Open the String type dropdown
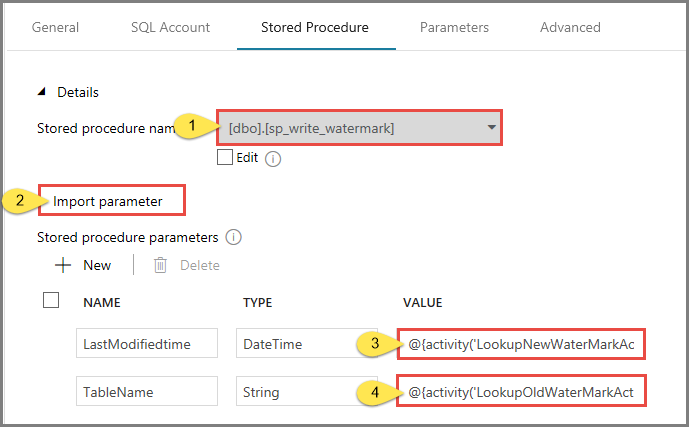The image size is (689, 427). (306, 391)
